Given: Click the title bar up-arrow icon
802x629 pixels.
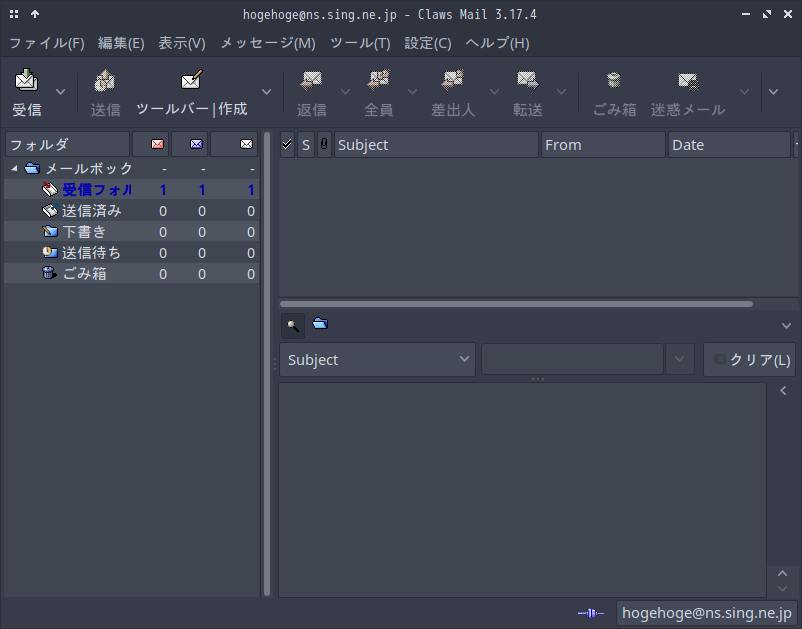Looking at the screenshot, I should click(35, 14).
